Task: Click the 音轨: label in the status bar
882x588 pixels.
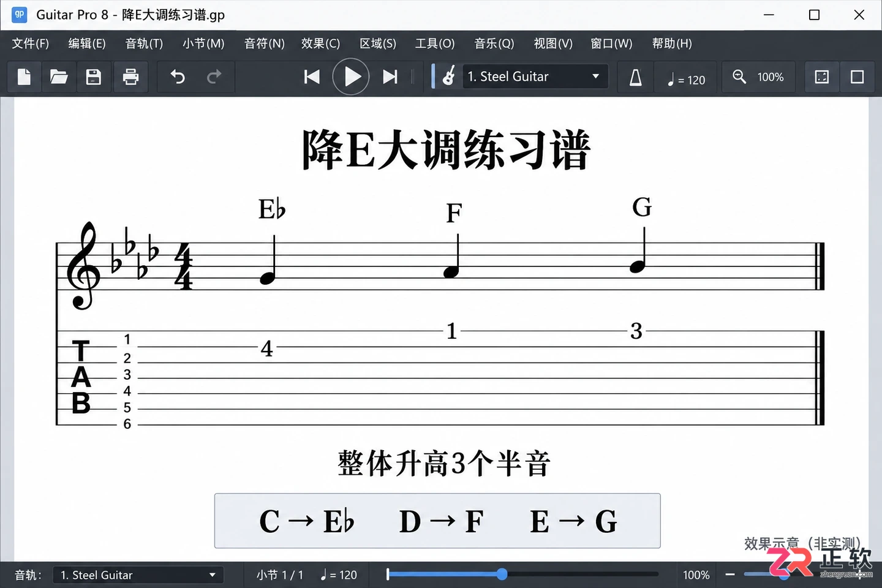Action: (28, 575)
